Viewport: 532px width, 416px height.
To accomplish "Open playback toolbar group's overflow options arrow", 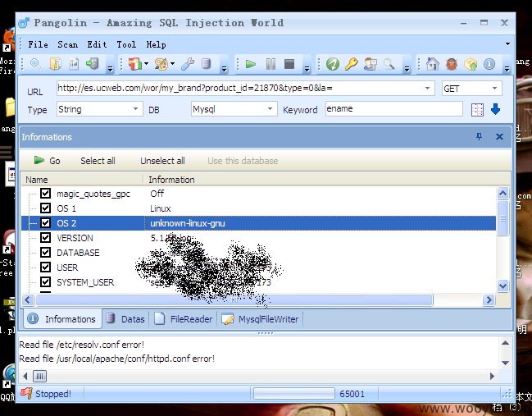I will tap(307, 69).
